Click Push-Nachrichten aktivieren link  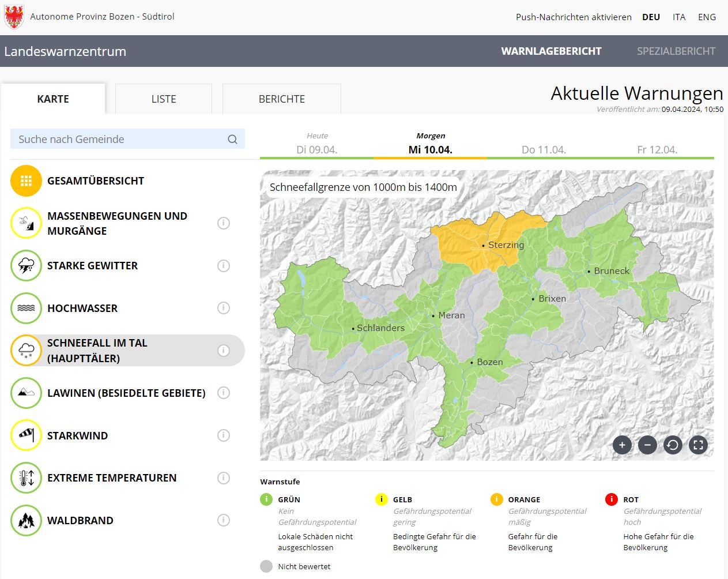pos(574,17)
